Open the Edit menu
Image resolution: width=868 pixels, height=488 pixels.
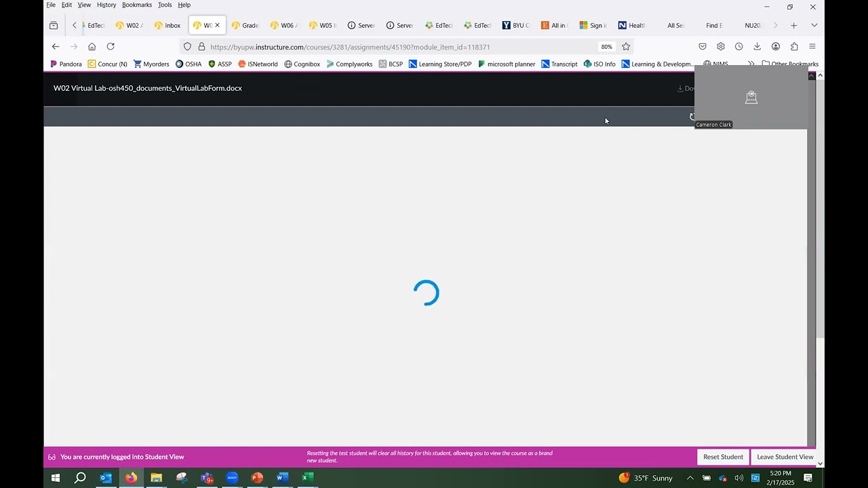[66, 5]
